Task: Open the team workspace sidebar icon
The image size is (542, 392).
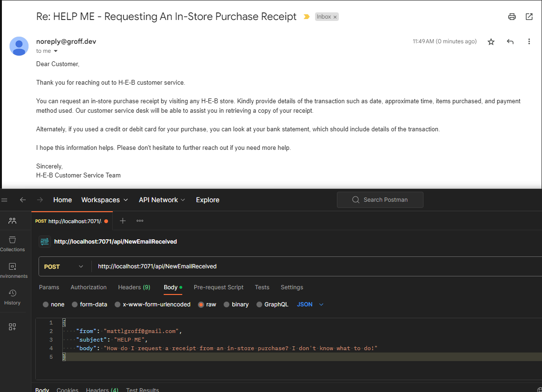Action: (12, 221)
